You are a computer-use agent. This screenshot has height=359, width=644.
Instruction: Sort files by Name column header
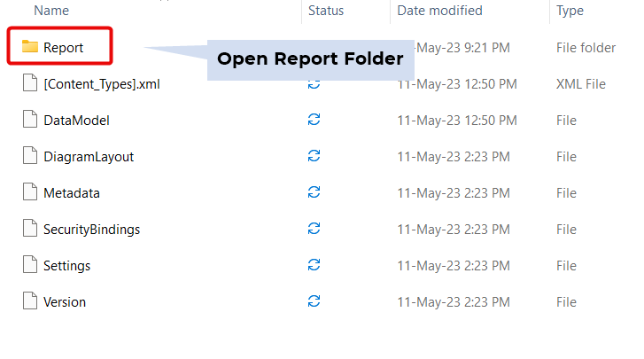coord(51,11)
